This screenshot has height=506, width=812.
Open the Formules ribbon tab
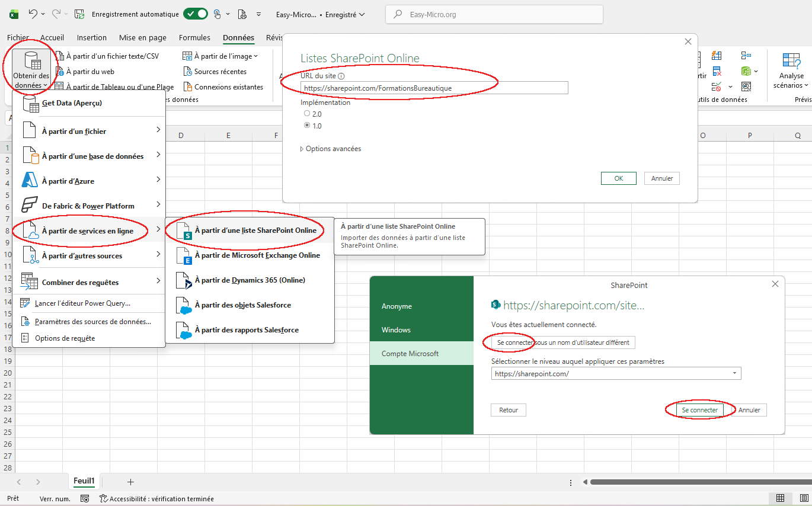tap(194, 38)
